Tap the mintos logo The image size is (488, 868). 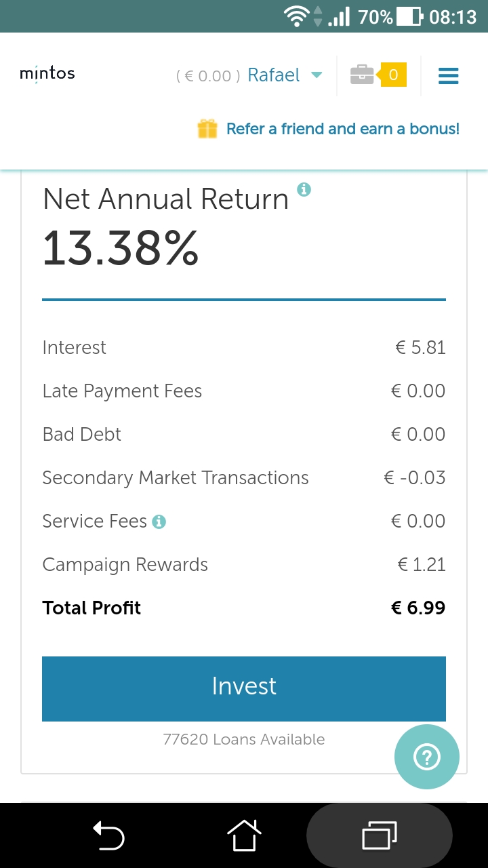tap(47, 73)
